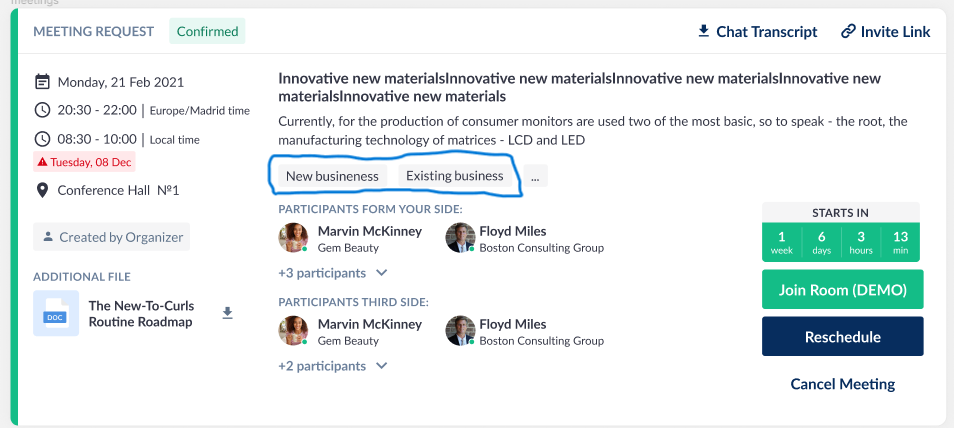Click the person icon in Created by Organizer
Screen dimensions: 954x428
point(49,237)
